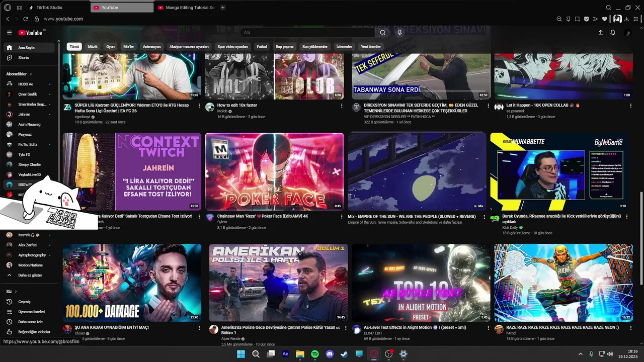Click the search tabs magnifier in the title bar

608,8
